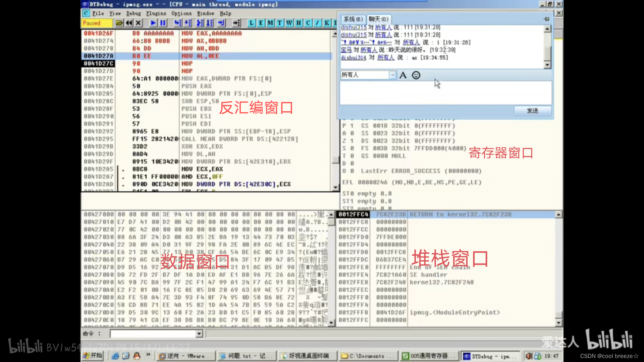Switch to the 问题.txt Notepad taskbar item
This screenshot has width=644, height=362.
pos(247,356)
